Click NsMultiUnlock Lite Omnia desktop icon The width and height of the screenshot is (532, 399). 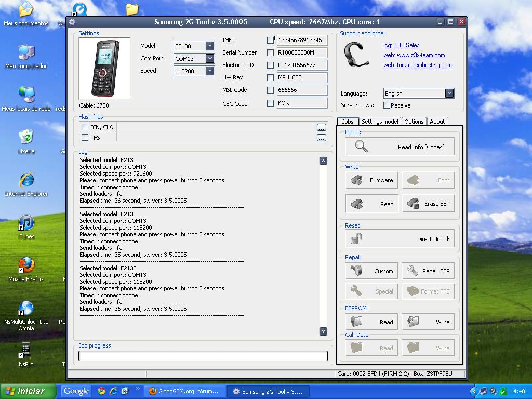pos(26,316)
